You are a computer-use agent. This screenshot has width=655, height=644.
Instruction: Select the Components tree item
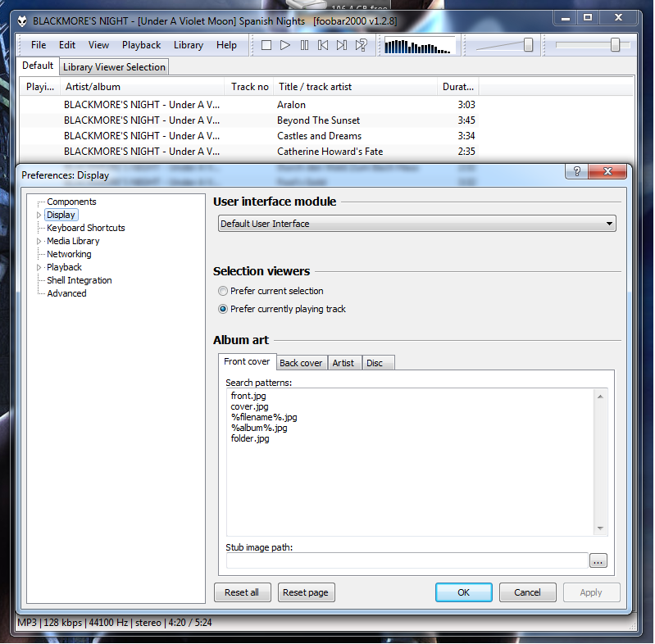(x=71, y=202)
